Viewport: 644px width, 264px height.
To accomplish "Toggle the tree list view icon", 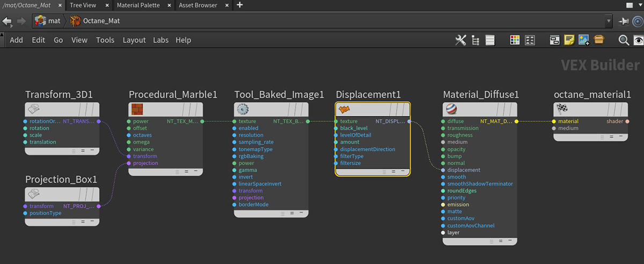I will (x=475, y=40).
